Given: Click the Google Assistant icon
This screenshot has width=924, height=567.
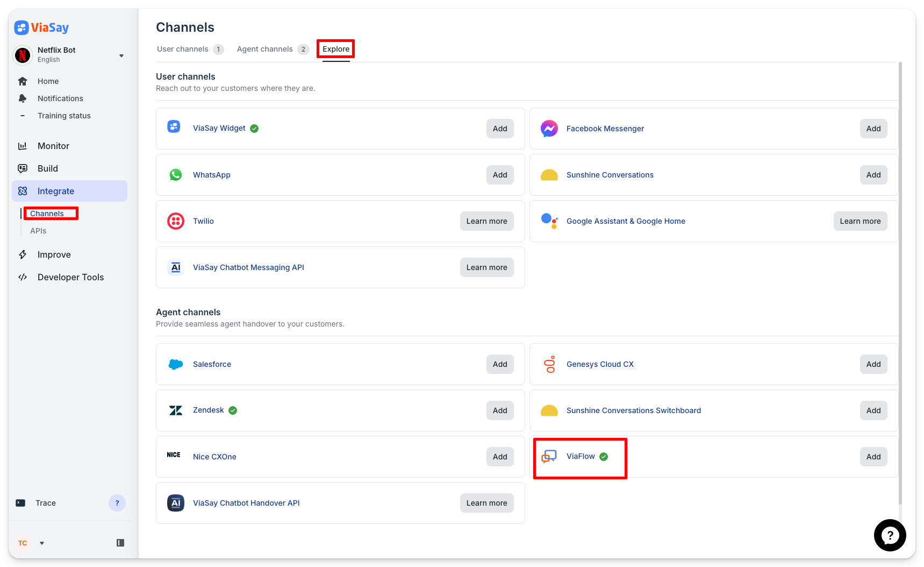Looking at the screenshot, I should pyautogui.click(x=549, y=221).
